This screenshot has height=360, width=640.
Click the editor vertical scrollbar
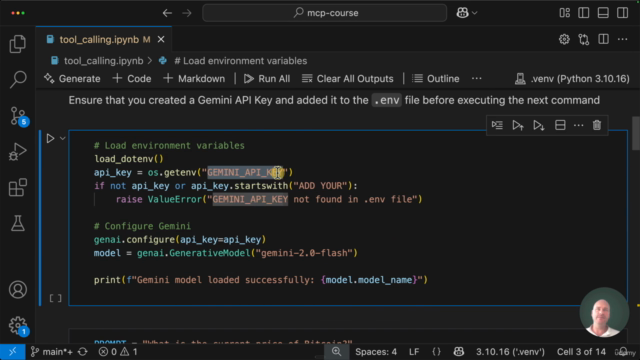point(636,133)
